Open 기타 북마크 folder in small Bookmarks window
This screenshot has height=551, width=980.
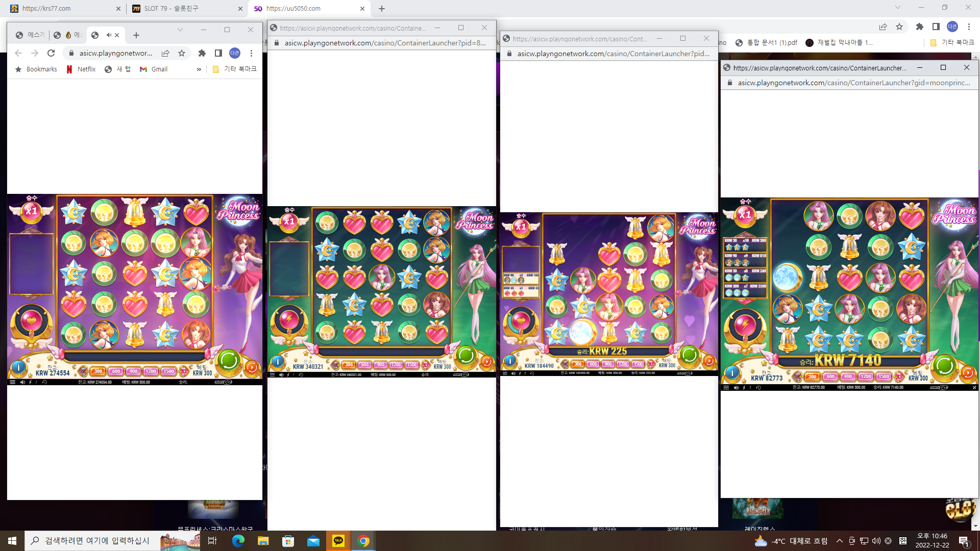tap(235, 69)
